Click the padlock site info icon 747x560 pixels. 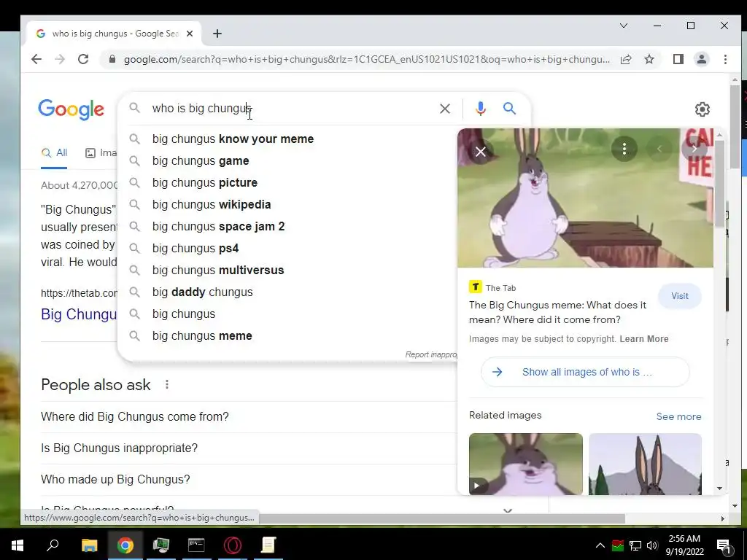pos(112,59)
